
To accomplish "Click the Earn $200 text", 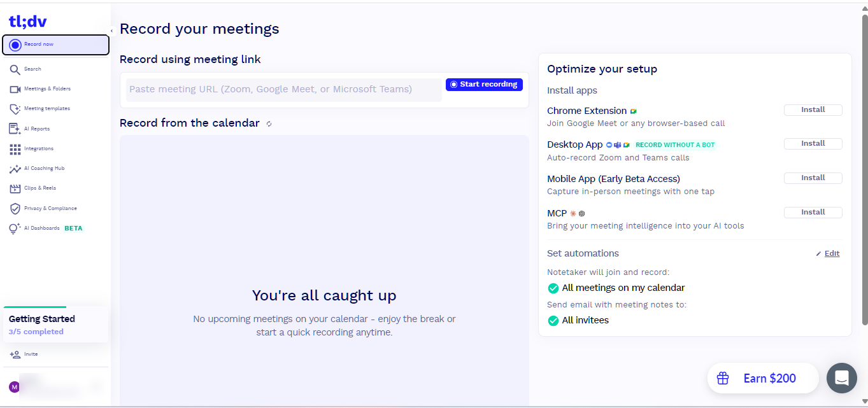I will tap(770, 378).
